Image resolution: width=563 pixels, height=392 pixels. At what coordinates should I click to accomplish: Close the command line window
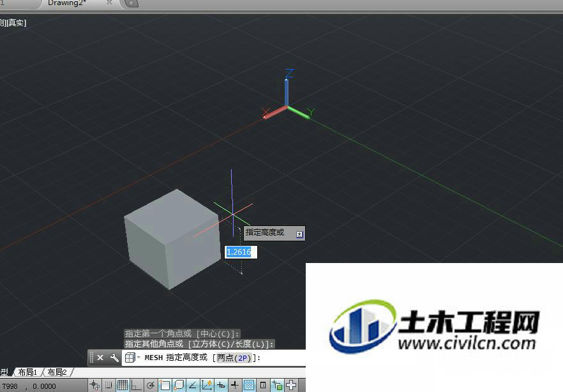pyautogui.click(x=100, y=358)
